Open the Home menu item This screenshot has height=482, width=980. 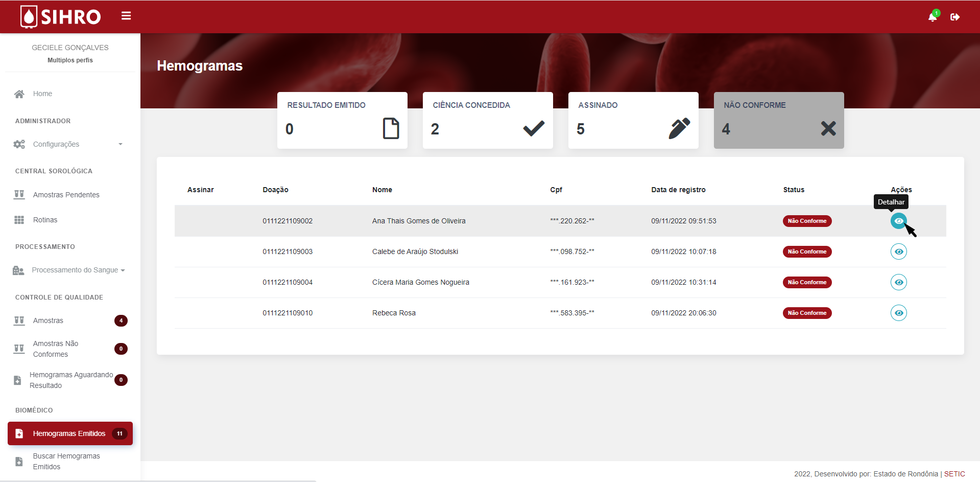(70, 94)
